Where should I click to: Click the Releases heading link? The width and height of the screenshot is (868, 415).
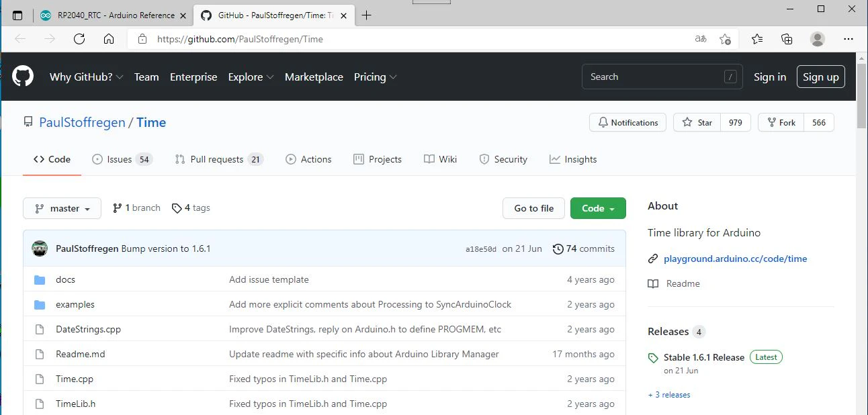pyautogui.click(x=668, y=332)
